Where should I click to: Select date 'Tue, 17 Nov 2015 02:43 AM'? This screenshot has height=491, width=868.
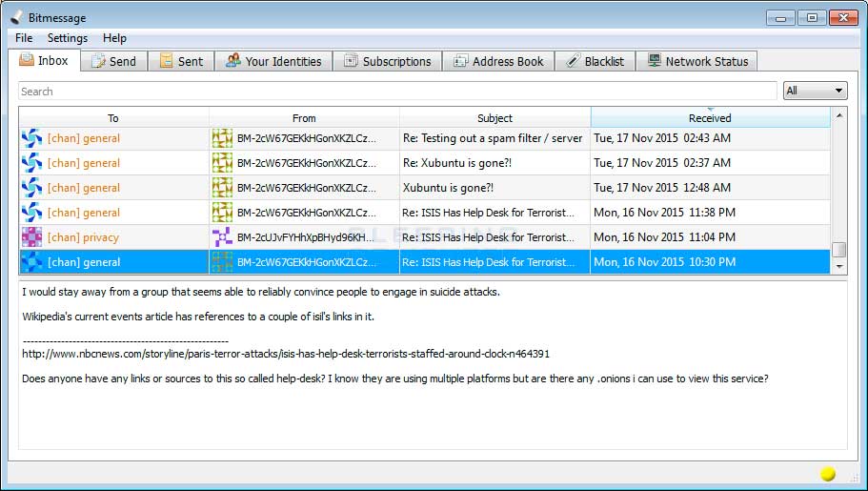(662, 138)
